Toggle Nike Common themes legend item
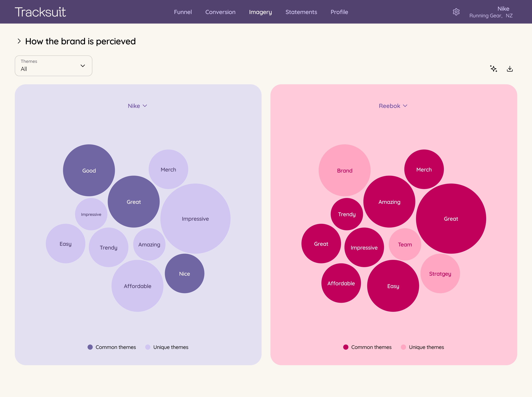The image size is (532, 397). 112,347
